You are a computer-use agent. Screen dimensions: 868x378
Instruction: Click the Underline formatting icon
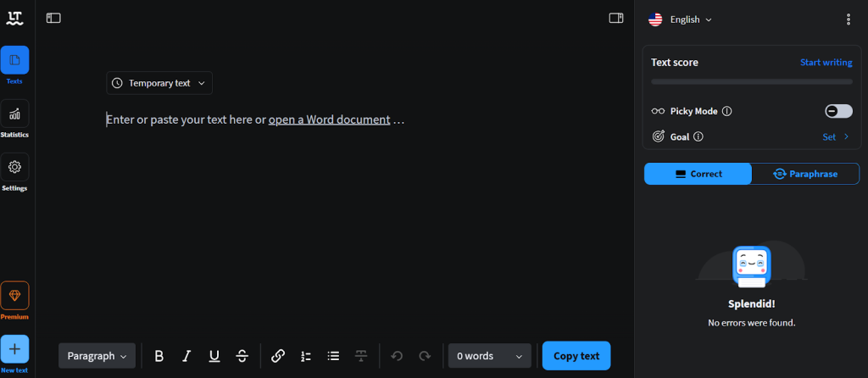pos(214,356)
